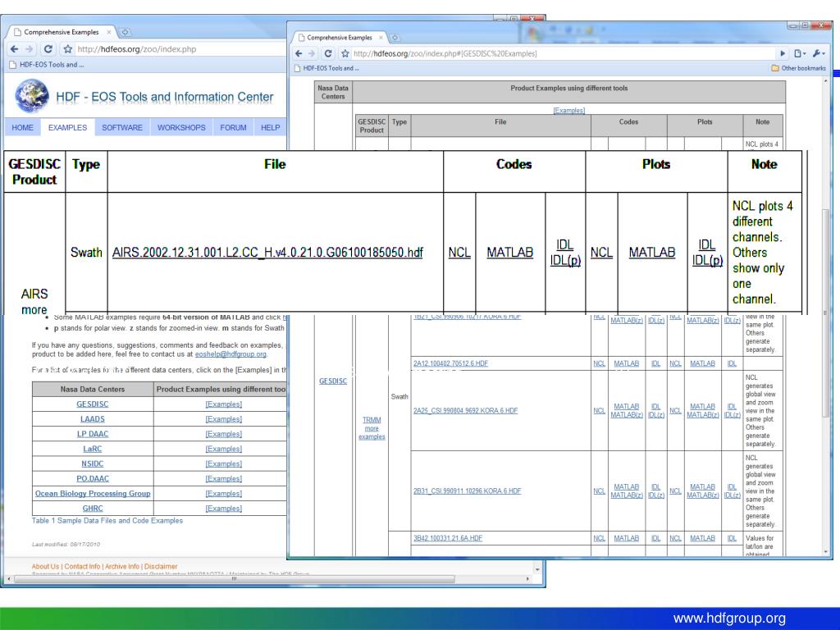Click the rear window's horizontal scrollbar
This screenshot has height=630, width=840.
point(234,579)
